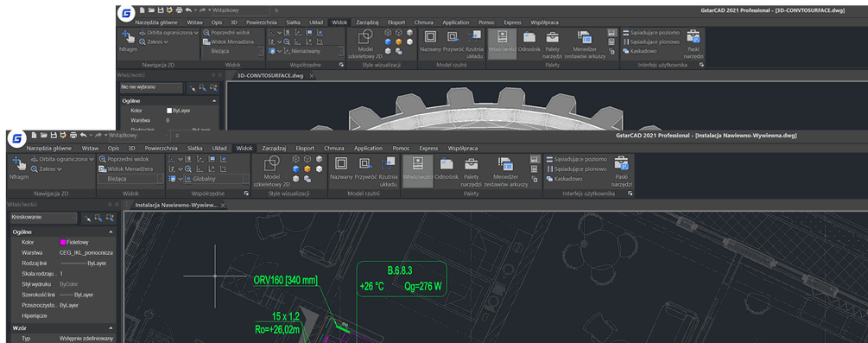Click blue cube visual style icon, front window
This screenshot has height=343, width=868.
click(x=296, y=168)
